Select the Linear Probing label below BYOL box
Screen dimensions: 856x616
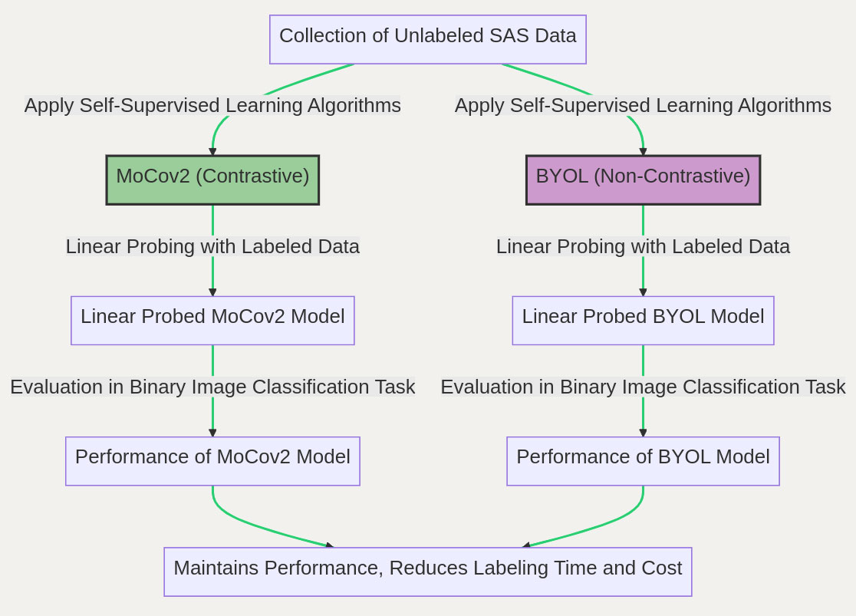point(643,247)
